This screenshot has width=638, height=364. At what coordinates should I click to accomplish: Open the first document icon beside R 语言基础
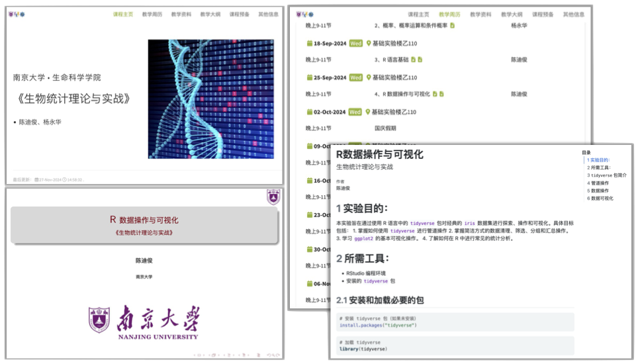413,60
